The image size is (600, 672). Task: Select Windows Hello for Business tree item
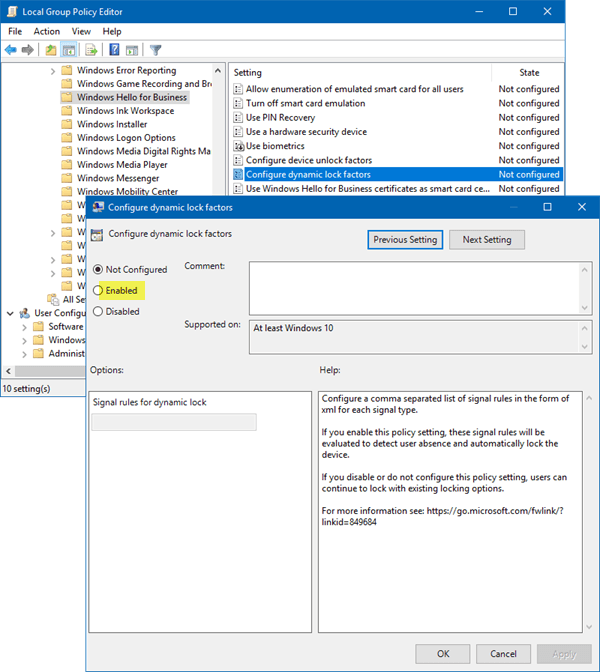[132, 97]
